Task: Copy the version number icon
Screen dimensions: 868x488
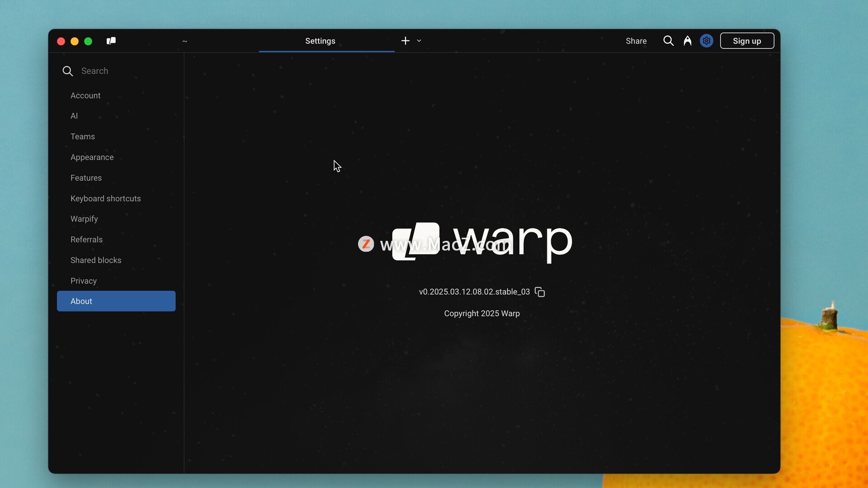Action: coord(540,292)
